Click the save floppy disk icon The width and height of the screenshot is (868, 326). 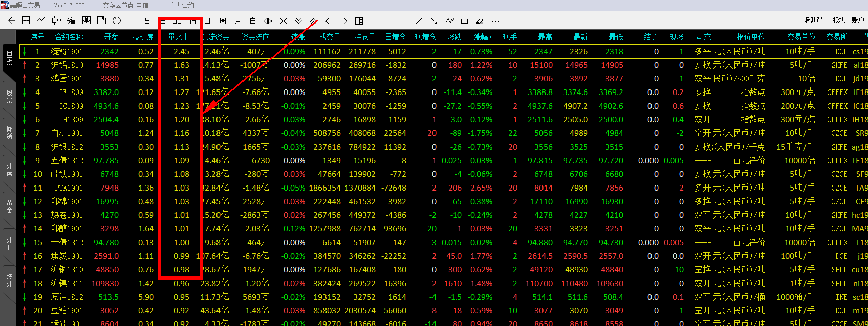click(x=101, y=21)
